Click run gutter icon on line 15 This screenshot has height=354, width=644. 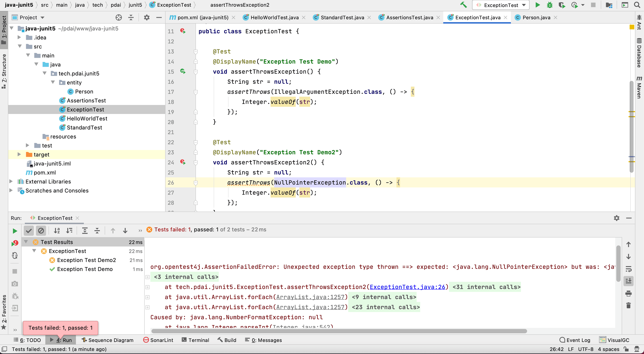(x=183, y=71)
